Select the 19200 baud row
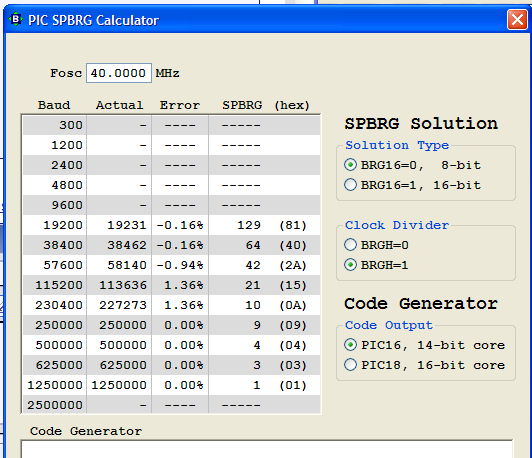Viewport: 532px width, 458px height. (x=171, y=225)
